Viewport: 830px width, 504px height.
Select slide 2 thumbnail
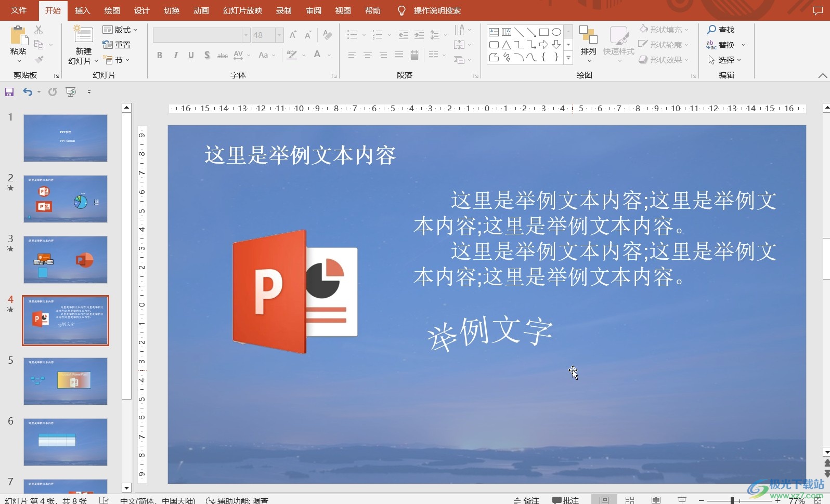pos(66,199)
